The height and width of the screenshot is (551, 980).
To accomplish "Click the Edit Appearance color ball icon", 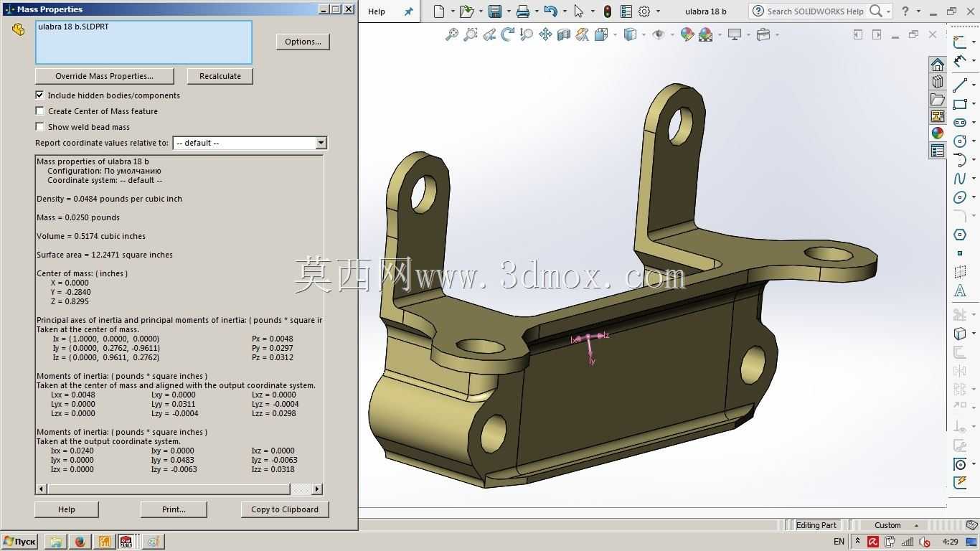I will pyautogui.click(x=687, y=34).
